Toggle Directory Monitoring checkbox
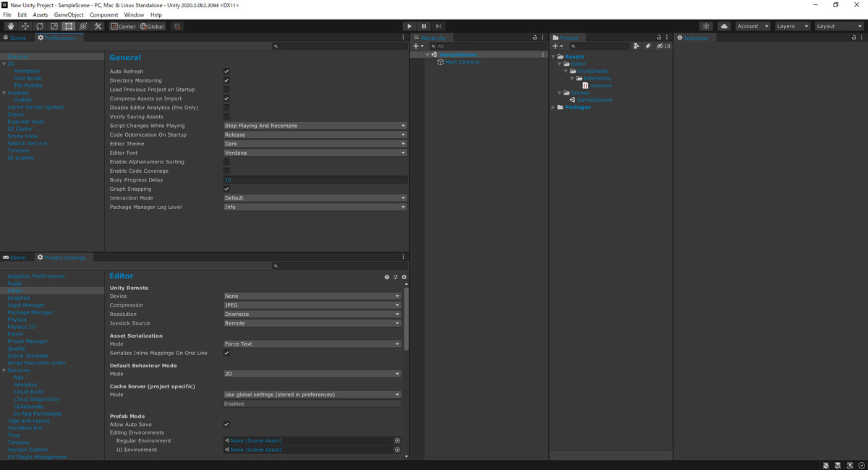Image resolution: width=868 pixels, height=470 pixels. [226, 80]
